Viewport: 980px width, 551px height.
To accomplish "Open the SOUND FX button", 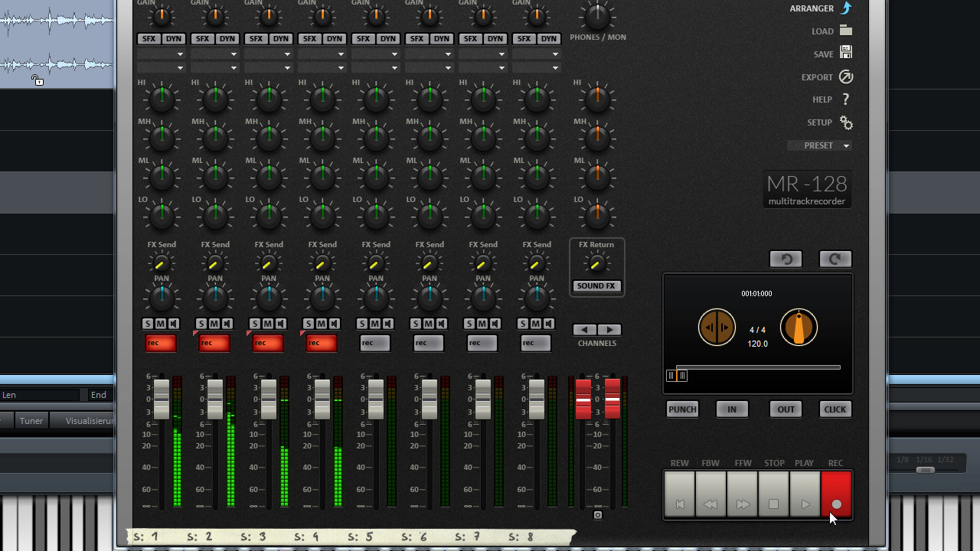I will point(596,286).
